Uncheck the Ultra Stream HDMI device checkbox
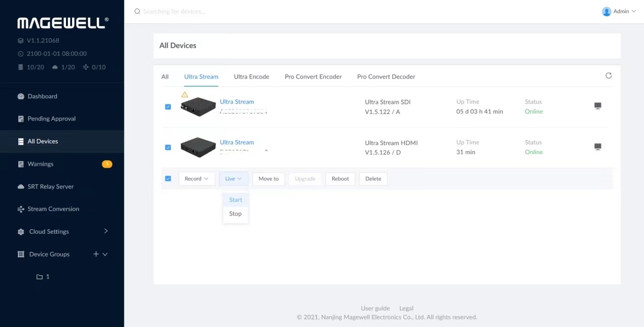 [168, 148]
